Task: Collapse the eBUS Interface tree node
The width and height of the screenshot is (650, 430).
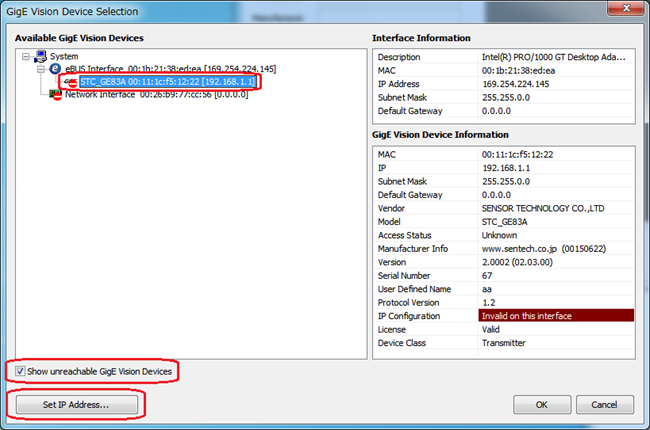Action: click(41, 69)
